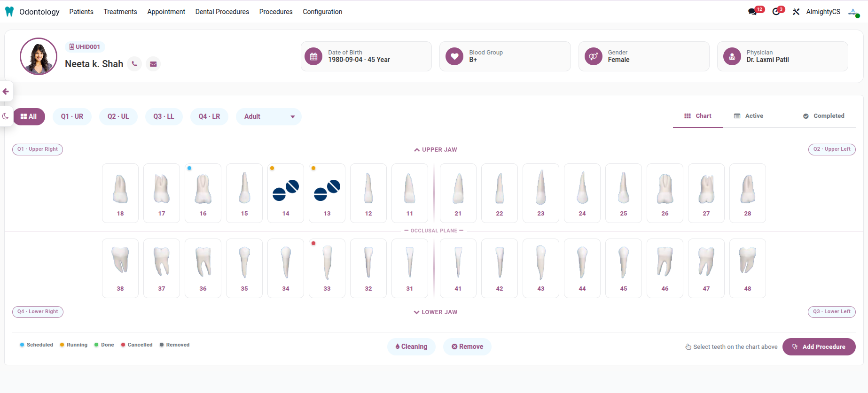This screenshot has width=868, height=393.
Task: Filter to Q4 · LR quadrant
Action: pos(209,116)
